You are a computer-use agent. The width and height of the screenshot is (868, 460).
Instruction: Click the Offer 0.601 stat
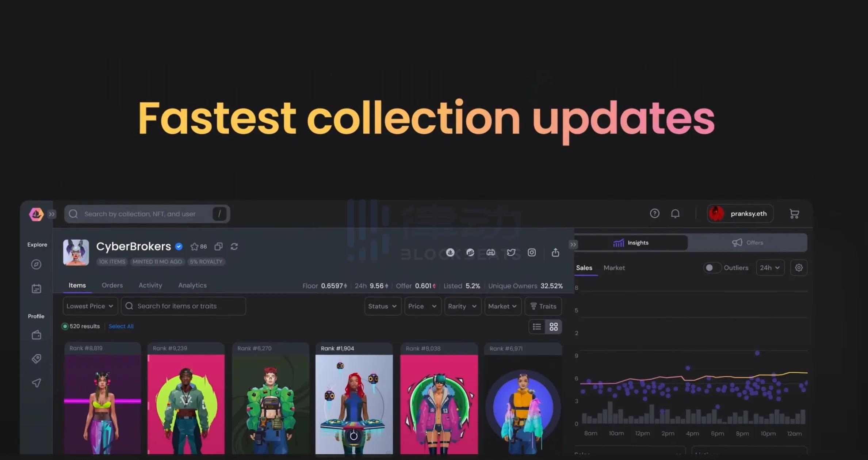tap(416, 286)
